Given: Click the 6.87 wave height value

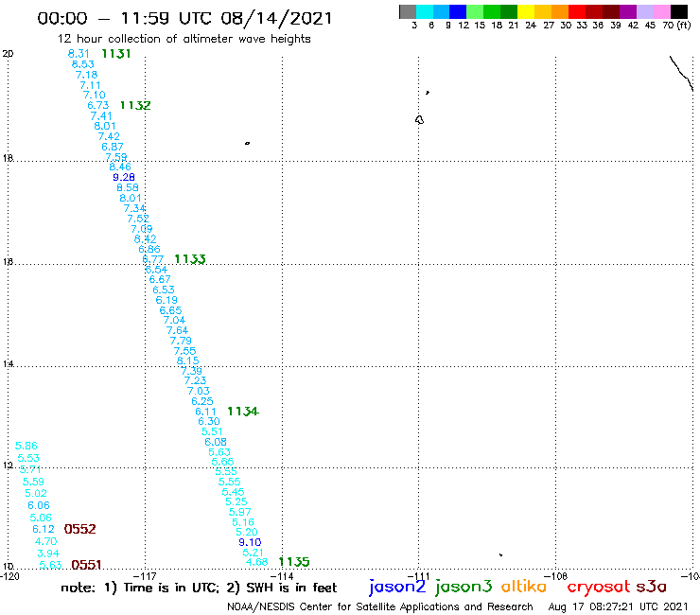Looking at the screenshot, I should pos(113,147).
